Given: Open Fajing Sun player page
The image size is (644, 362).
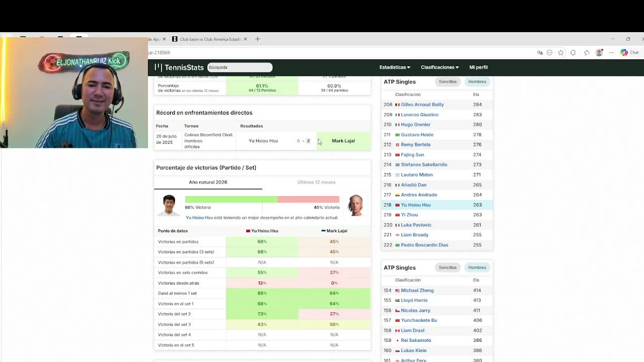Looking at the screenshot, I should pyautogui.click(x=413, y=155).
